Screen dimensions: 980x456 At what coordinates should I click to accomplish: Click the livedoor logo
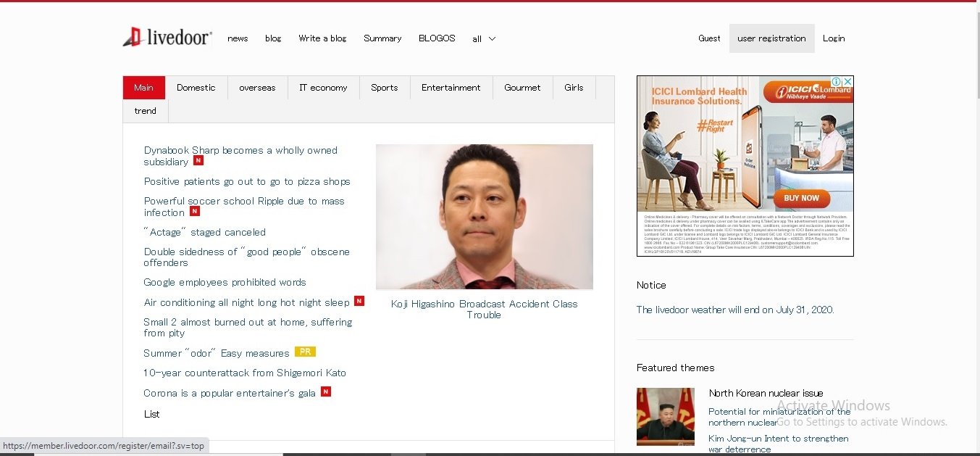pos(167,38)
